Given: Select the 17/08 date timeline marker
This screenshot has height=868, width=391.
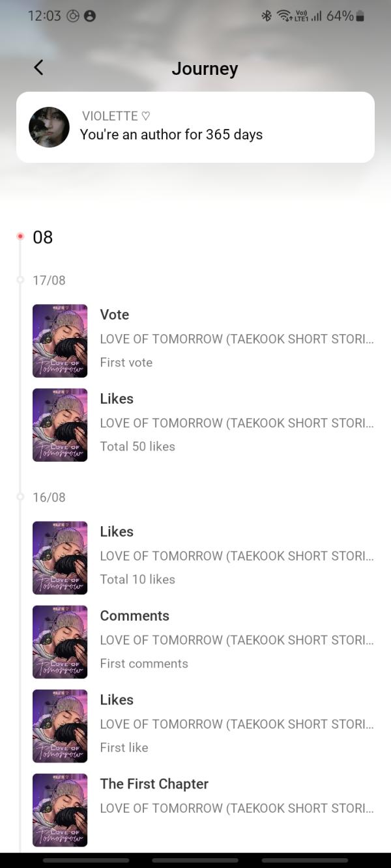Looking at the screenshot, I should tap(20, 280).
